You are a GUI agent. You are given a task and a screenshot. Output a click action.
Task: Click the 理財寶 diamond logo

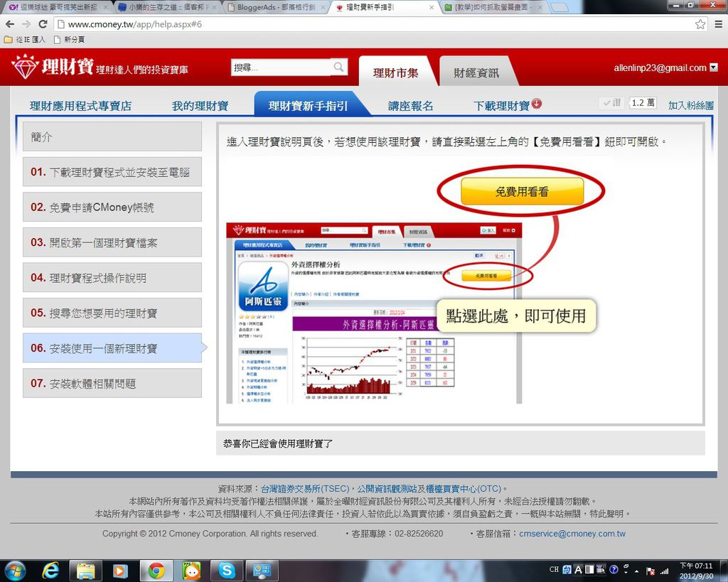point(25,67)
